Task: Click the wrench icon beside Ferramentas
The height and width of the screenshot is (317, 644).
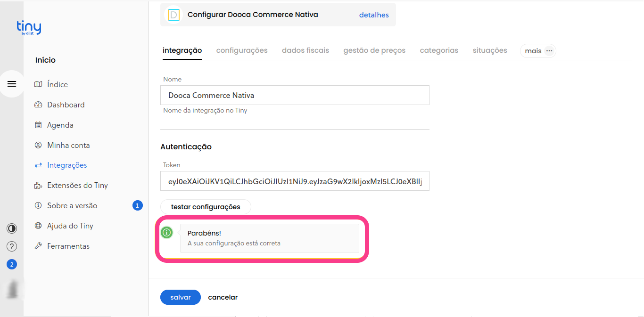Action: [38, 246]
